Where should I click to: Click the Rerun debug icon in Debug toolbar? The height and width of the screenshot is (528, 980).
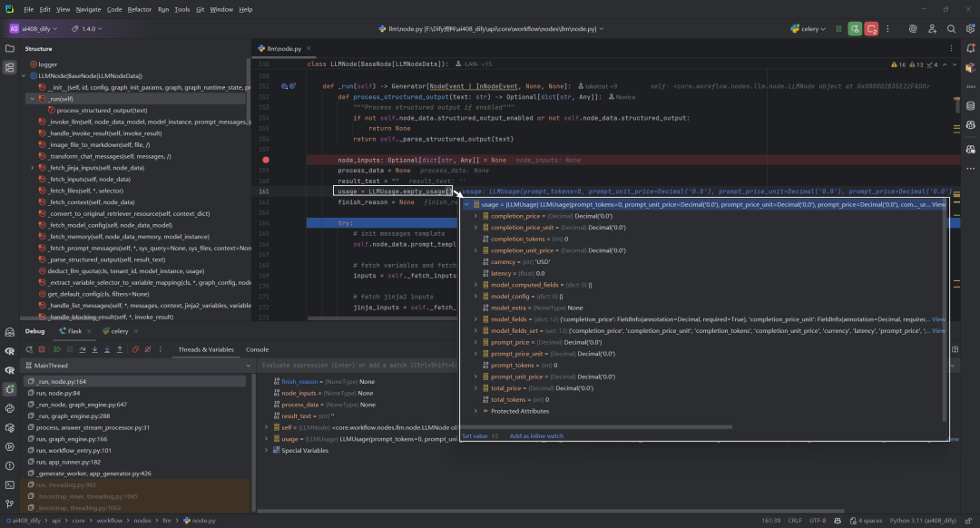pyautogui.click(x=29, y=349)
